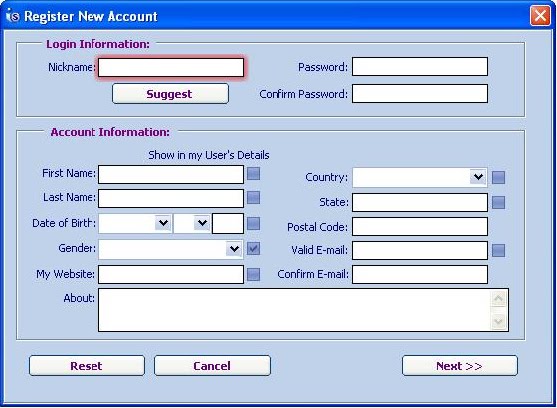Click the First Name text box
The width and height of the screenshot is (557, 408).
pyautogui.click(x=171, y=174)
